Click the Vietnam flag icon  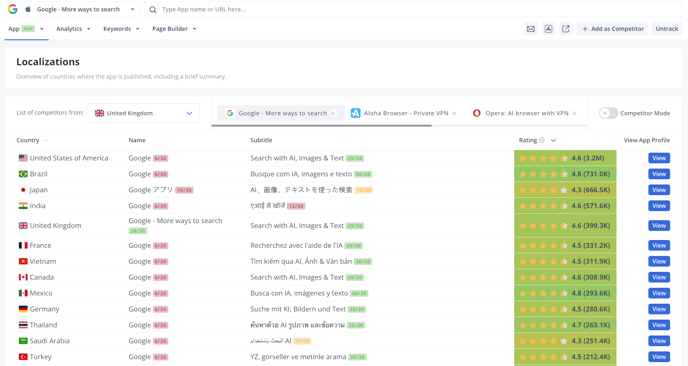23,262
